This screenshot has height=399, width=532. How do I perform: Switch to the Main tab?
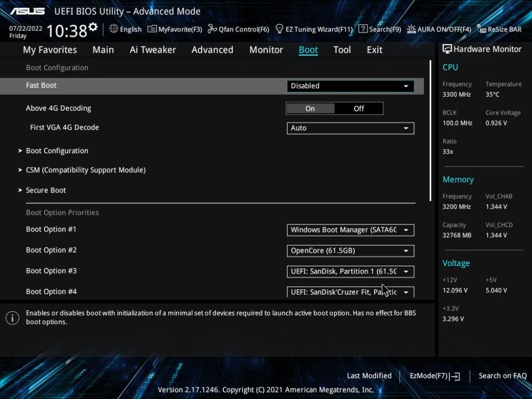click(103, 50)
